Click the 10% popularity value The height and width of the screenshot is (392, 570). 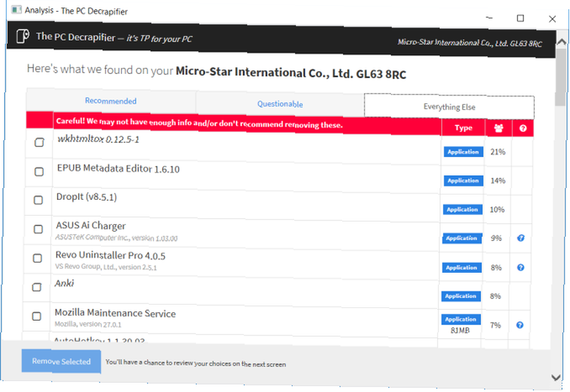tap(497, 210)
